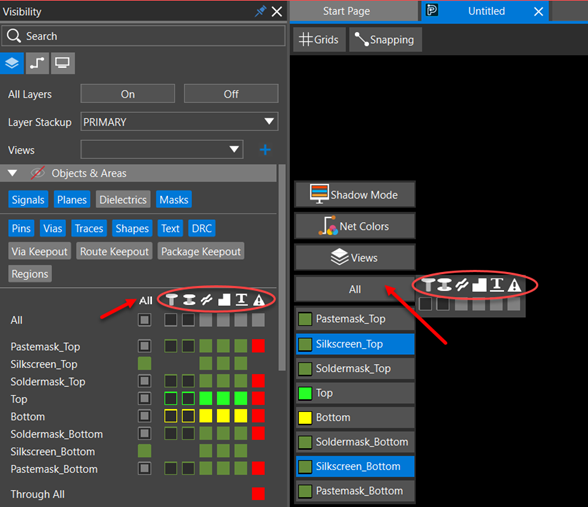Image resolution: width=588 pixels, height=507 pixels.
Task: Open the Views dropdown in Visibility panel
Action: click(x=162, y=150)
